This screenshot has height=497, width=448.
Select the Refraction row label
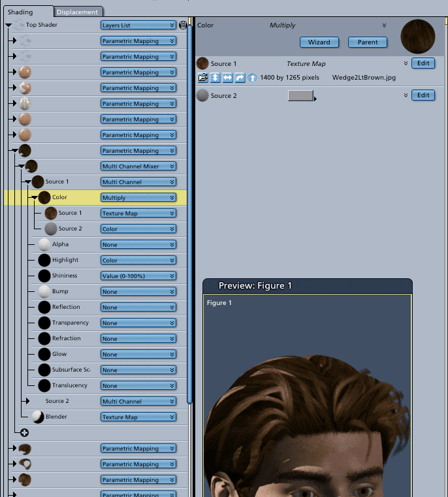click(66, 338)
